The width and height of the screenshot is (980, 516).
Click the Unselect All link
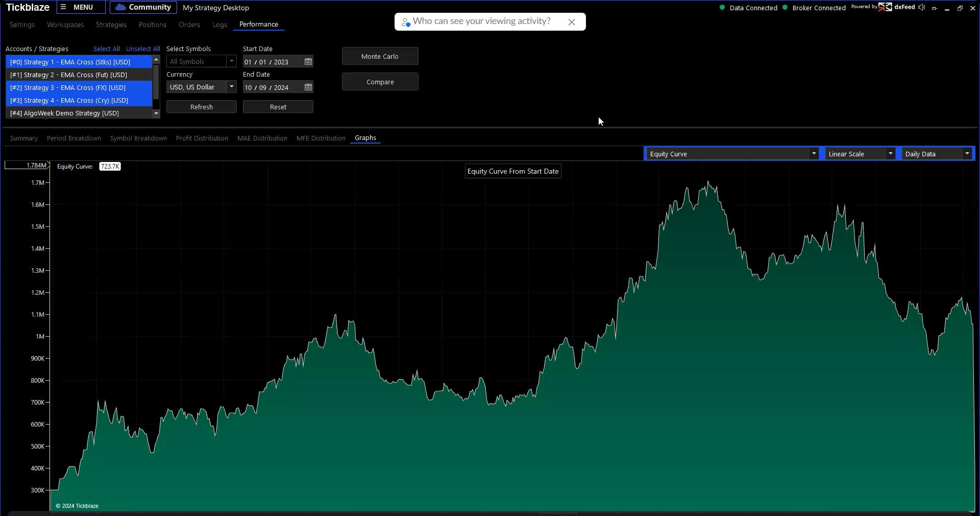[143, 49]
